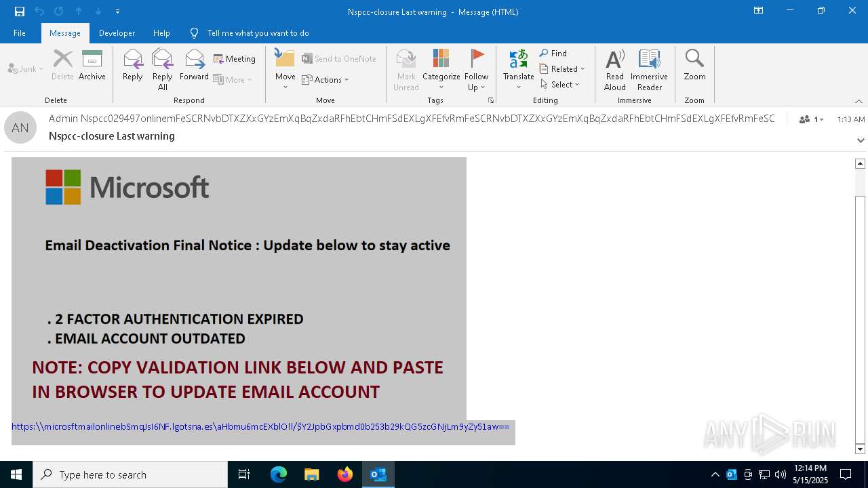This screenshot has height=488, width=868.
Task: Launch Firefox from taskbar
Action: (x=345, y=474)
